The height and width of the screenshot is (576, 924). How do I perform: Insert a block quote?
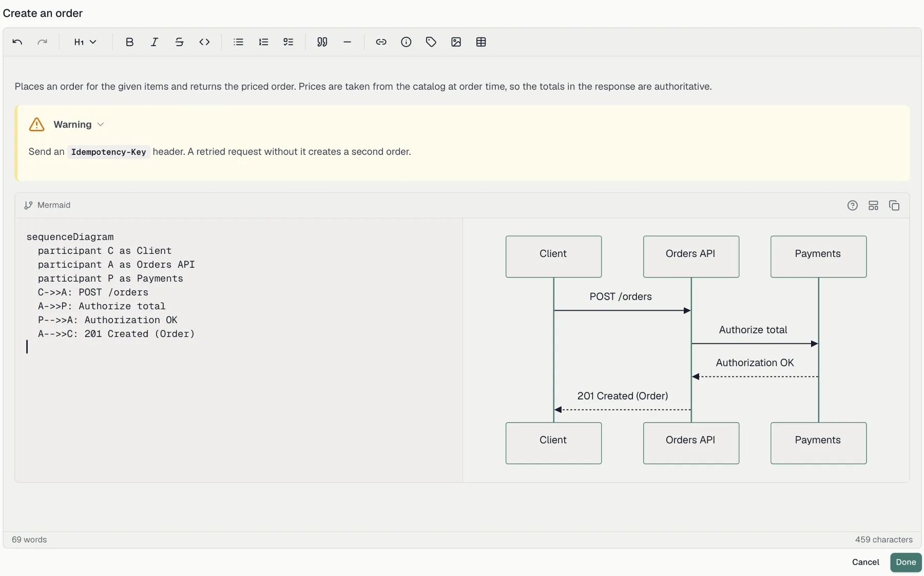[x=322, y=42]
